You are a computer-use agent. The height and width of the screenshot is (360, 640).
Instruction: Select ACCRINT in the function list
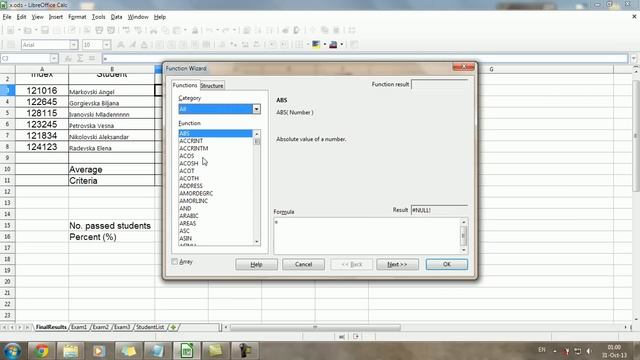216,141
